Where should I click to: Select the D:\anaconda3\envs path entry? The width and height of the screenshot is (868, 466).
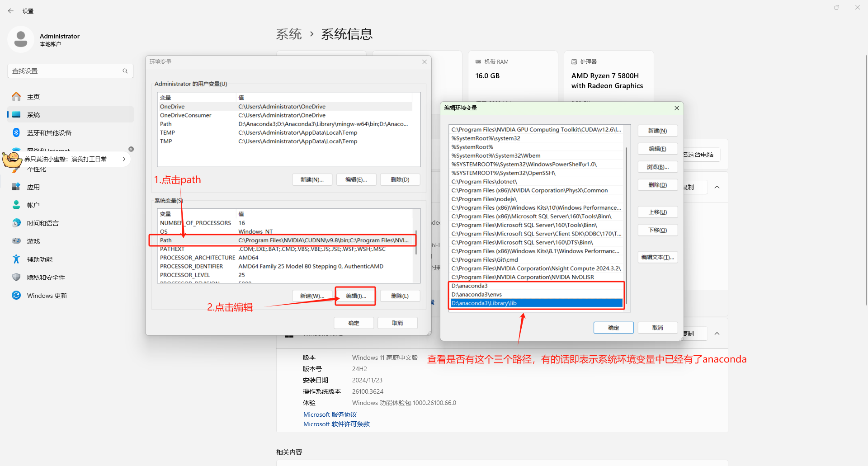537,295
